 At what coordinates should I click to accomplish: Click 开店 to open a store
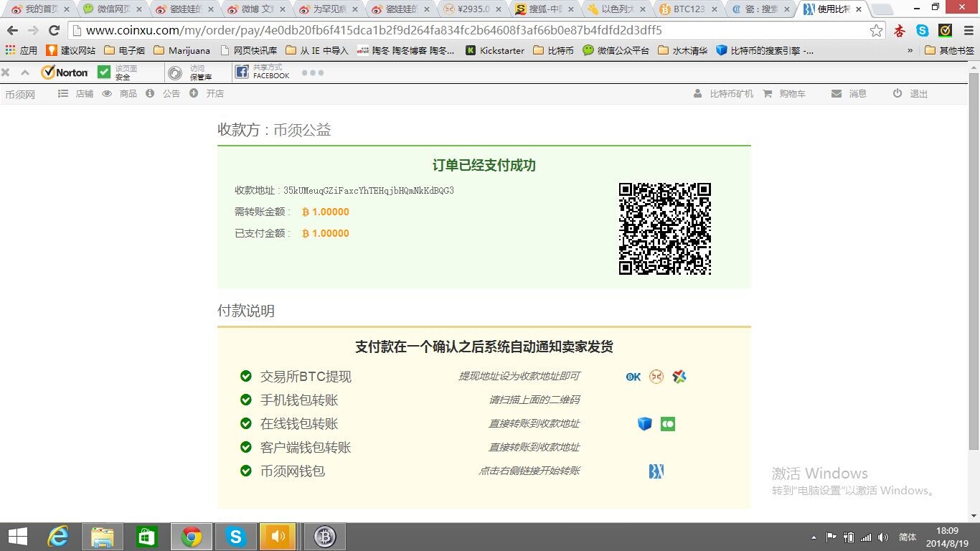215,94
